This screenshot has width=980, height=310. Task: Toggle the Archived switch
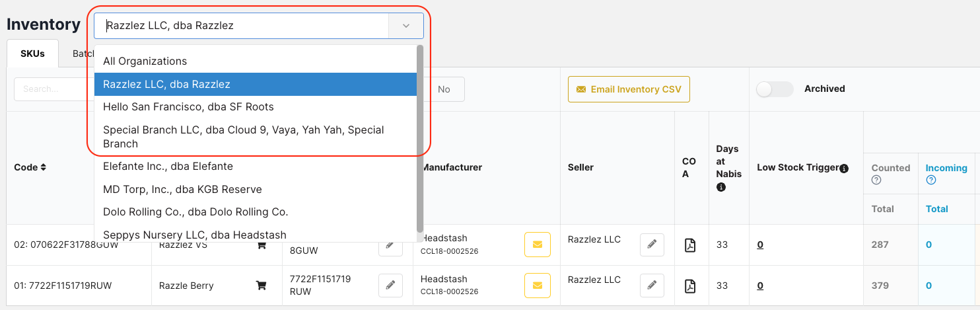click(774, 89)
